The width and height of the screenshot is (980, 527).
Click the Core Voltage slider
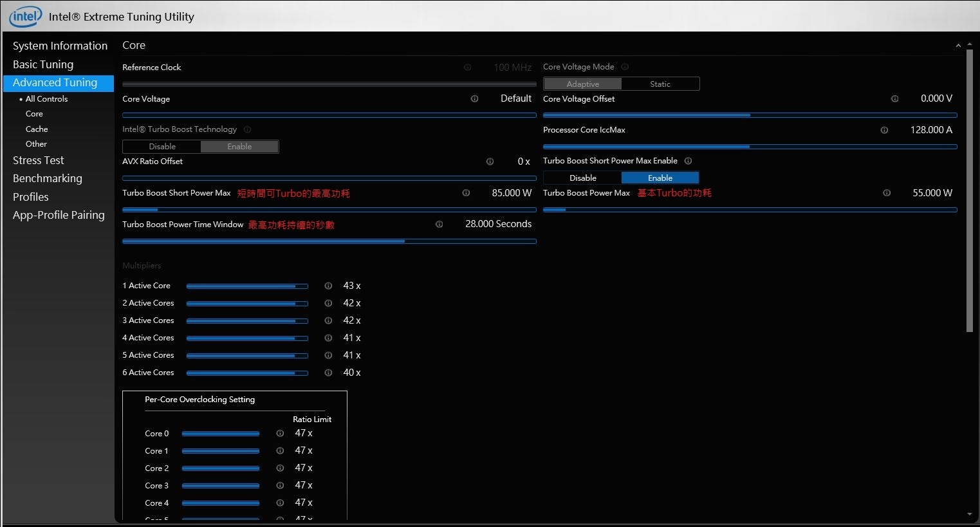pyautogui.click(x=329, y=115)
